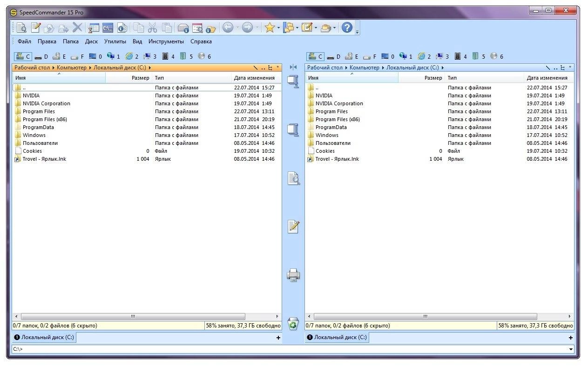Click the edit file (page with pencil) toolbar icon

(x=35, y=28)
